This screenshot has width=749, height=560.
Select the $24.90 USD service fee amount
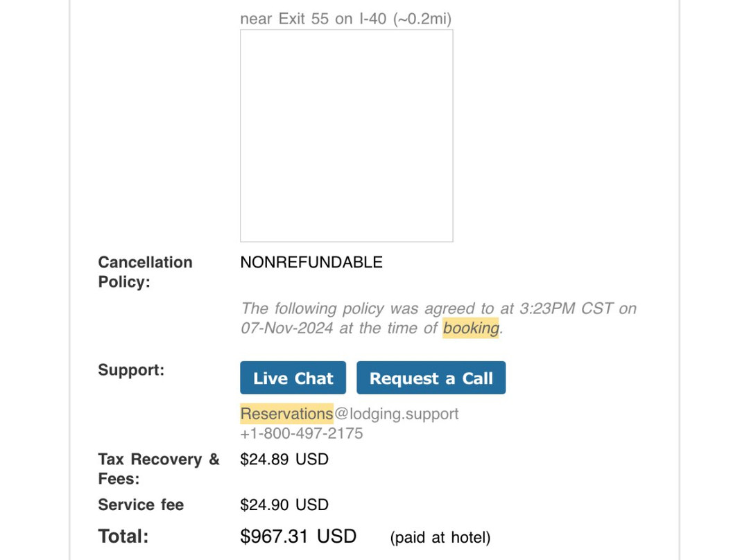point(284,505)
